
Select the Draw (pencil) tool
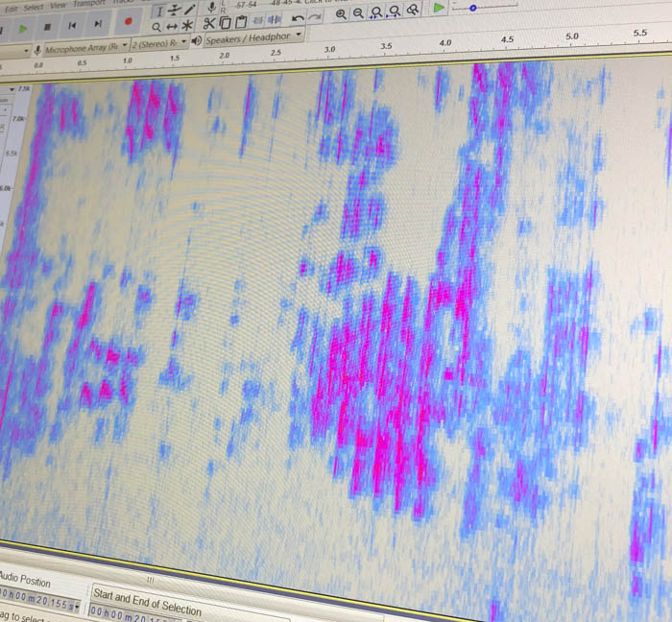190,10
